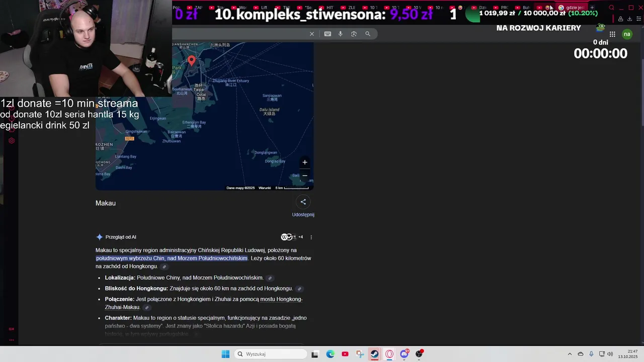
Task: Open source link after 'Zhuhai-Makau.'
Action: coord(147,308)
